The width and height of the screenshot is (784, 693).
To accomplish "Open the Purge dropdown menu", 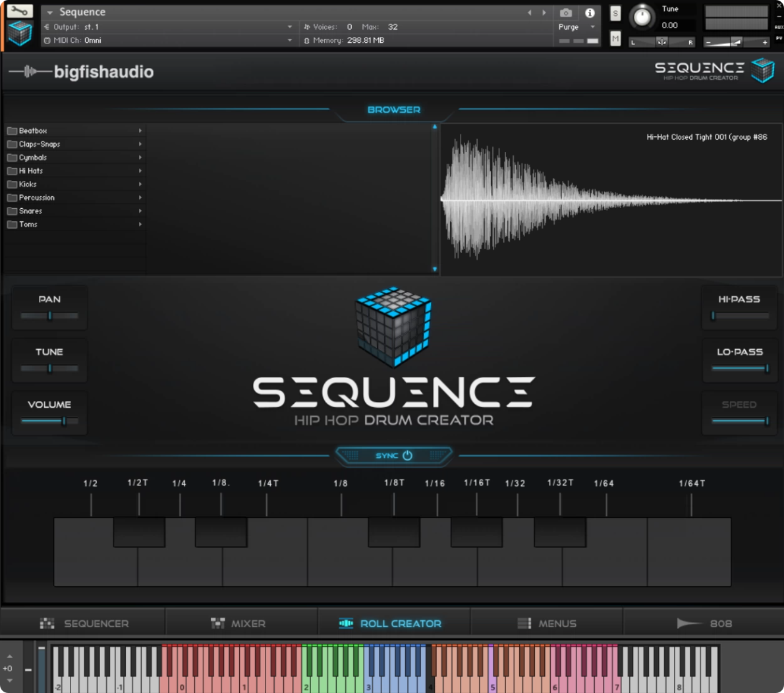I will [x=577, y=27].
